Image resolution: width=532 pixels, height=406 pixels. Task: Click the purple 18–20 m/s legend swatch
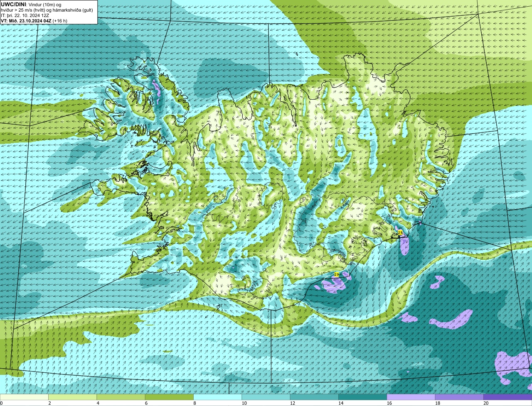(459, 397)
